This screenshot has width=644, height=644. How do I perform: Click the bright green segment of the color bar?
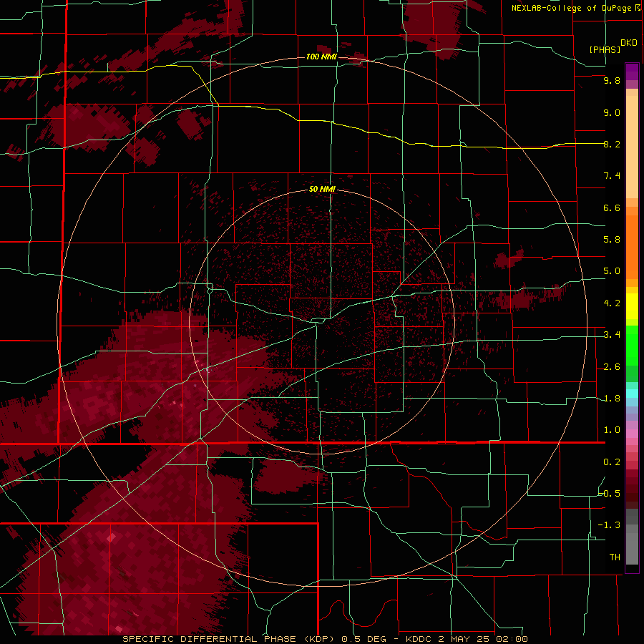point(632,345)
